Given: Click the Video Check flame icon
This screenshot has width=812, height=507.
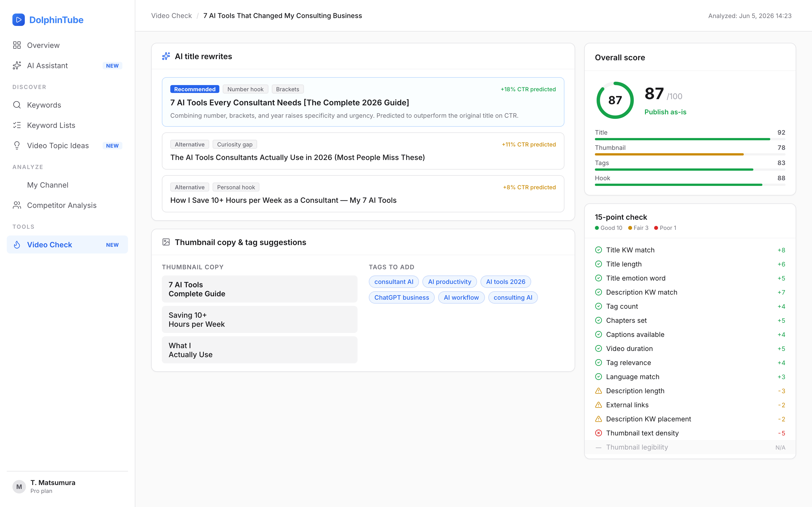Looking at the screenshot, I should (x=17, y=245).
